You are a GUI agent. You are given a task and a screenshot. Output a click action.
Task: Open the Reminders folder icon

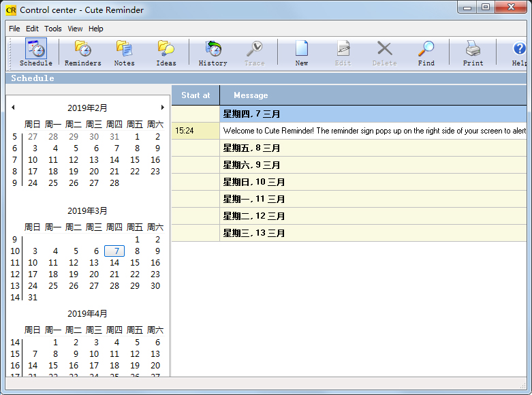coord(83,52)
